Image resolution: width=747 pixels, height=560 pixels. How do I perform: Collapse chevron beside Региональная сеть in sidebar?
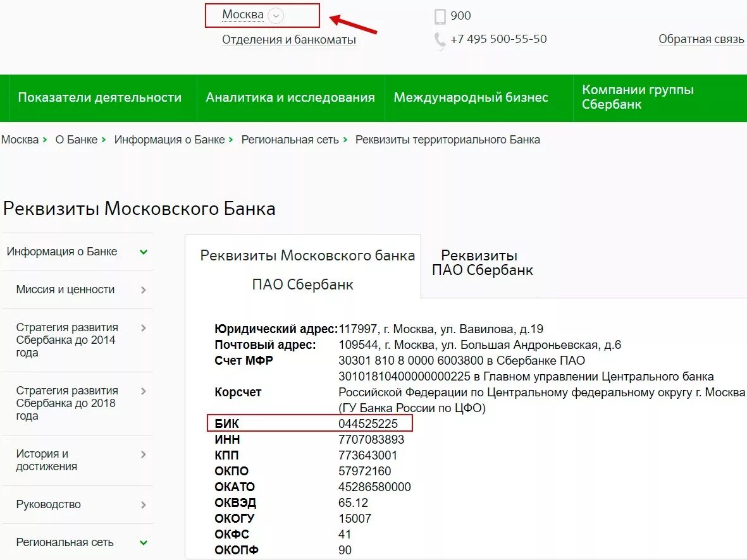(x=144, y=543)
